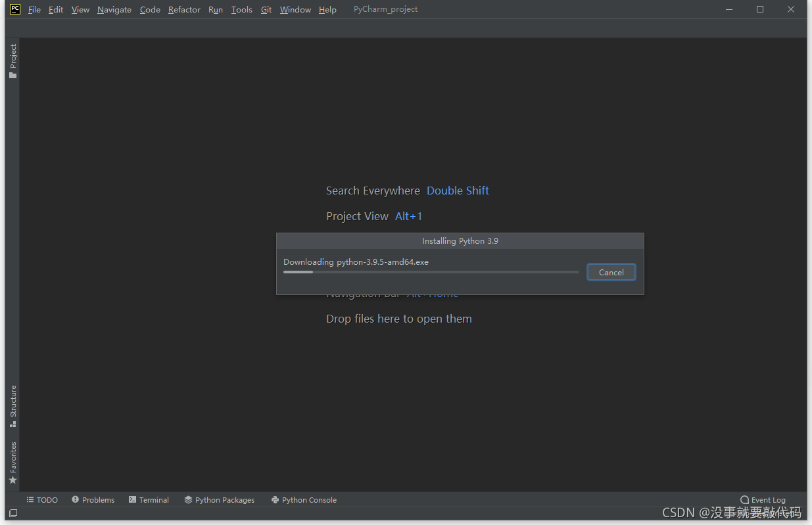Image resolution: width=812 pixels, height=525 pixels.
Task: Open the Terminal tool window
Action: 149,499
